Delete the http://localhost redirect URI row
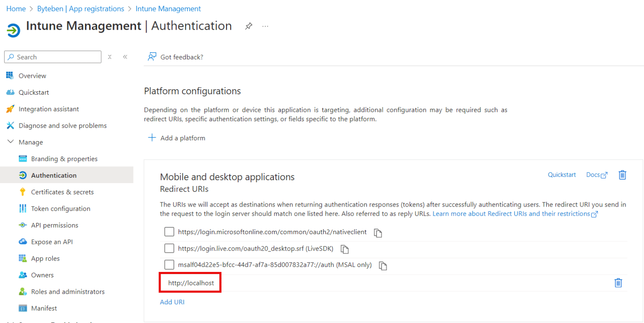 (618, 283)
